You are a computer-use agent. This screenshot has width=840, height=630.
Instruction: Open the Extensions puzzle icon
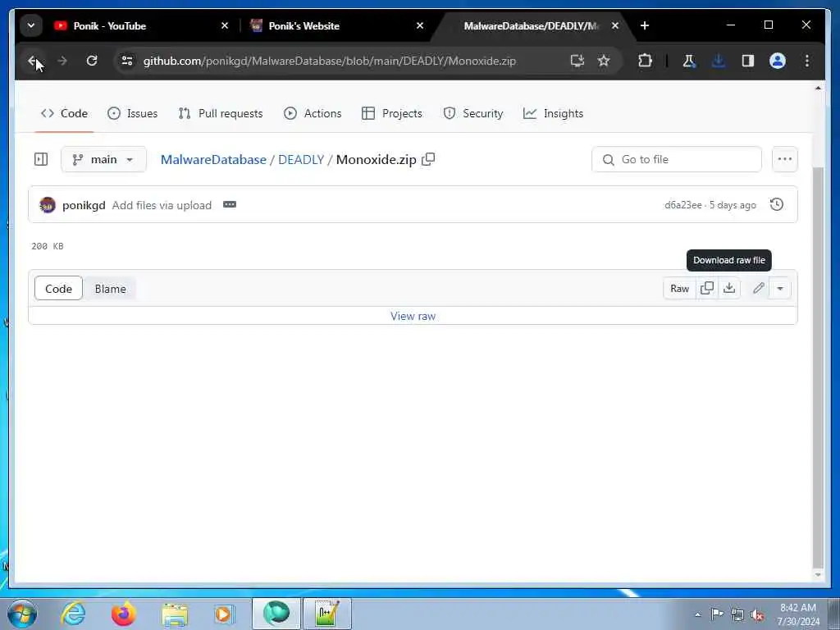tap(645, 61)
